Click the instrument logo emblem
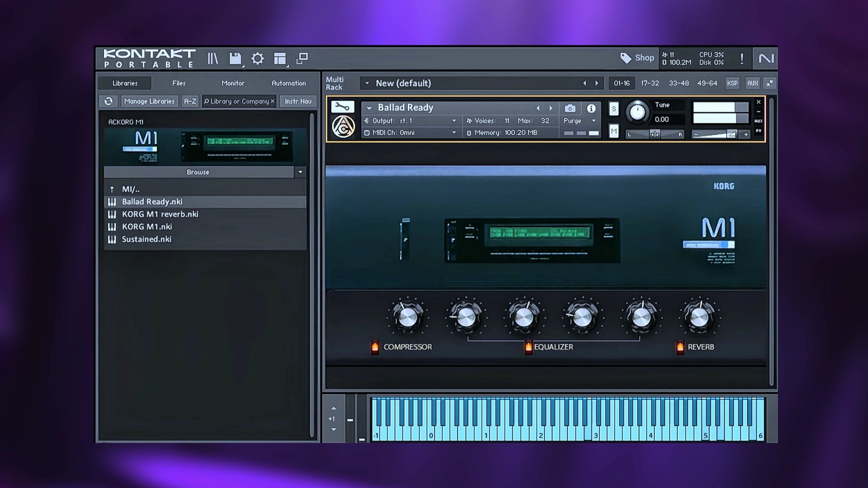 tap(343, 126)
